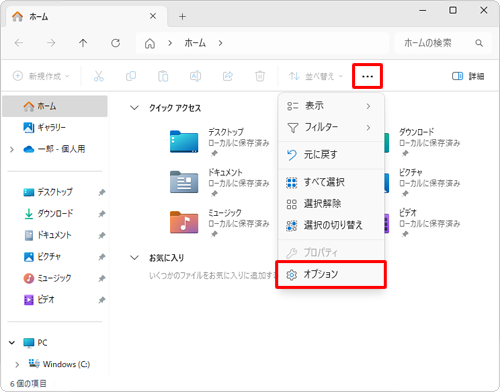Unpin ピクチャ in the navigation pane

(x=102, y=257)
